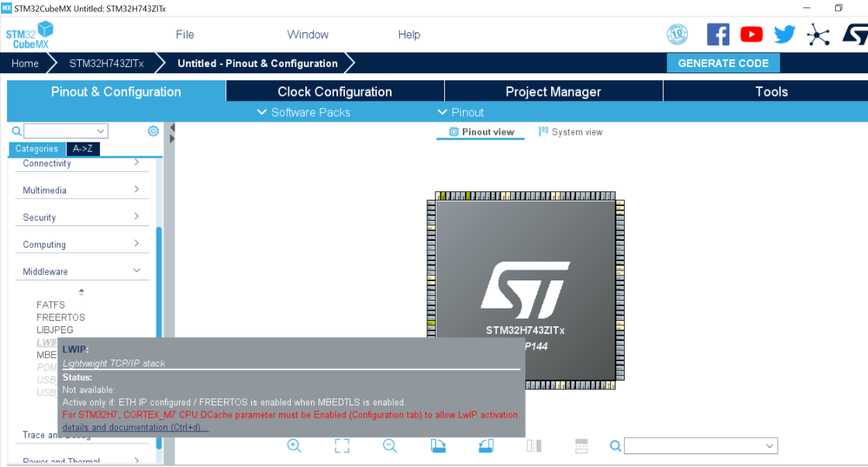Click the Middleware list sort arrow

82,291
